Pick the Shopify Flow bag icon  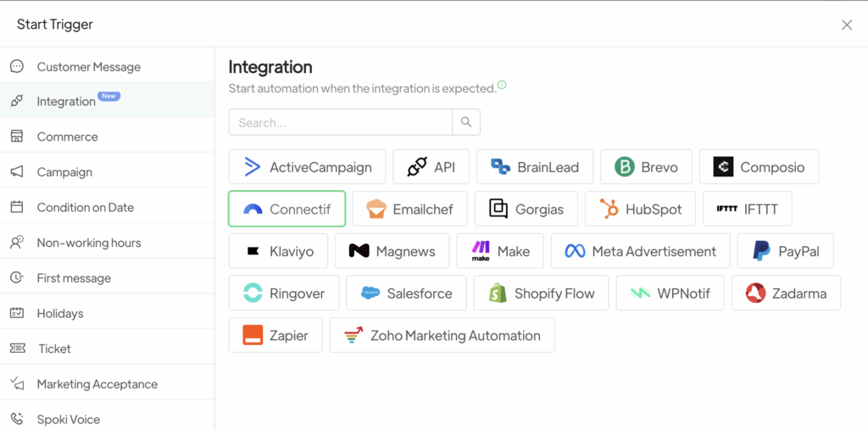[x=498, y=293]
